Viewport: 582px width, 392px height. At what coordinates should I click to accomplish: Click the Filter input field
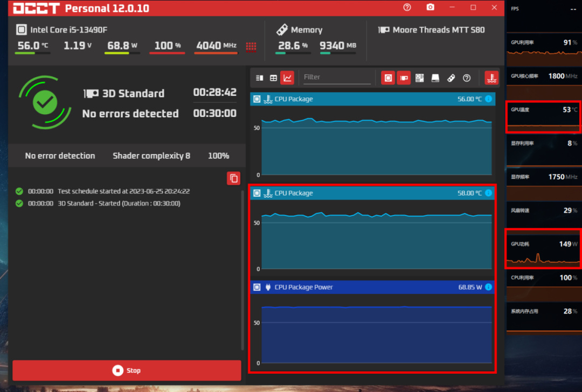[x=337, y=77]
